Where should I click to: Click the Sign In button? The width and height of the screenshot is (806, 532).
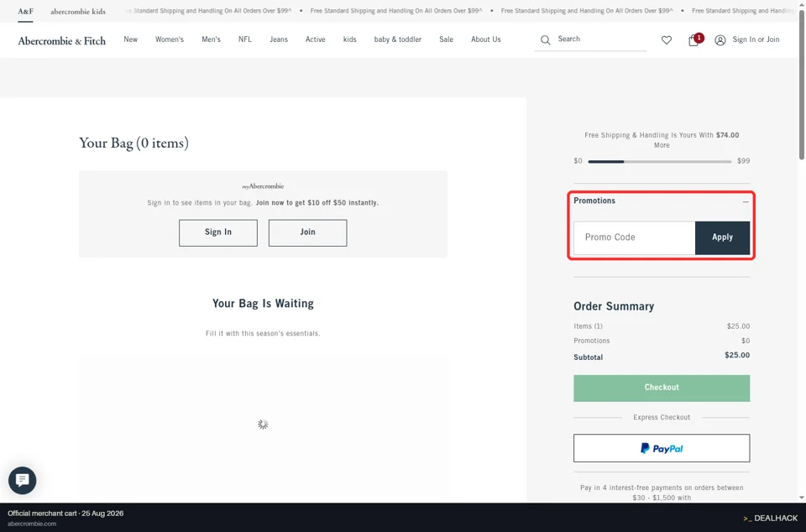pyautogui.click(x=218, y=232)
